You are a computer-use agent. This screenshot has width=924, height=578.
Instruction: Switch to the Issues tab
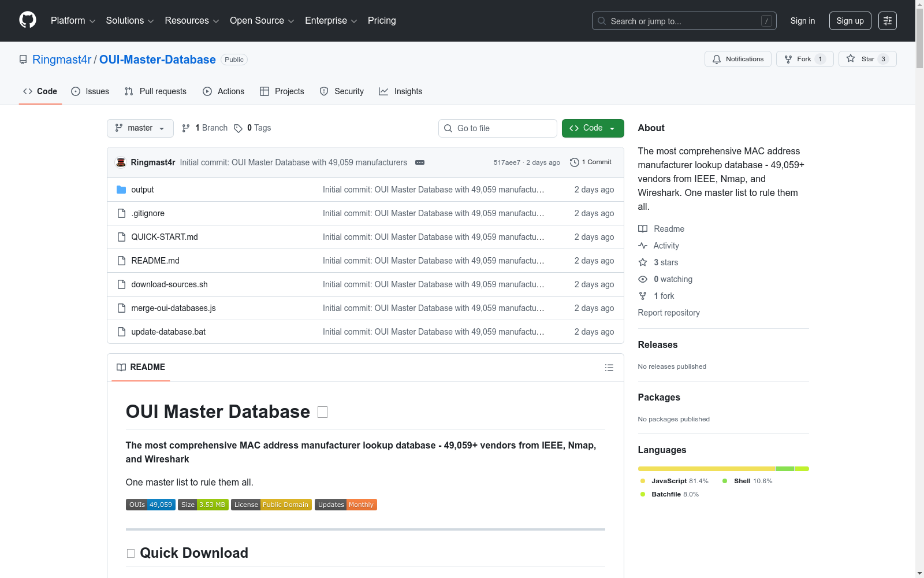[90, 91]
